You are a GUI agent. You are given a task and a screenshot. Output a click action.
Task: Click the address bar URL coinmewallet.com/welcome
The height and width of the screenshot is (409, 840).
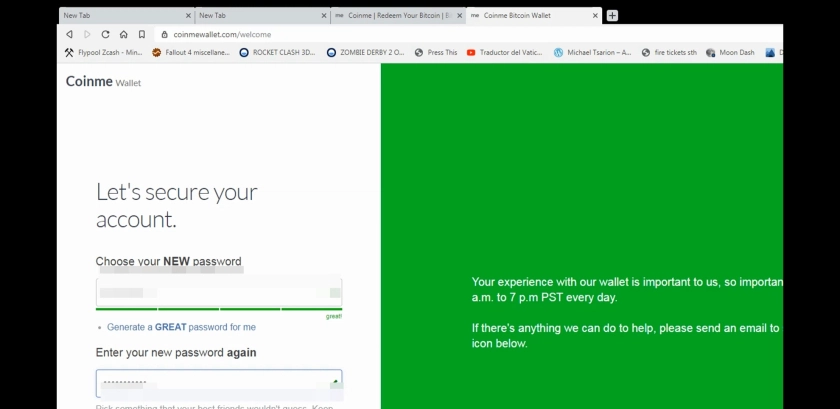pos(222,34)
